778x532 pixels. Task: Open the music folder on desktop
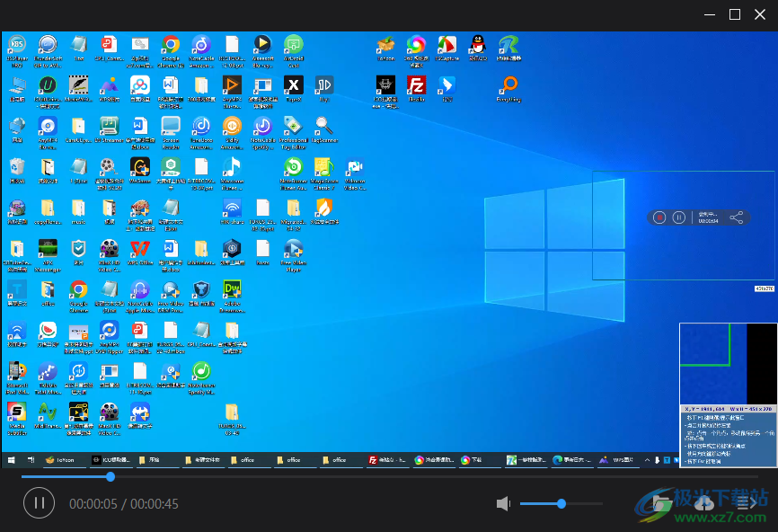coord(78,211)
